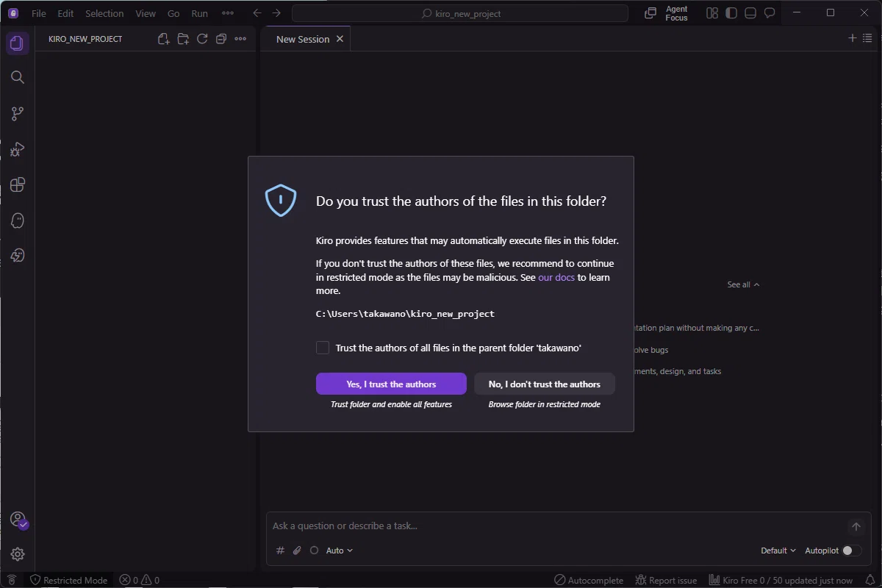
Task: Click the New Folder icon in explorer
Action: [x=183, y=39]
